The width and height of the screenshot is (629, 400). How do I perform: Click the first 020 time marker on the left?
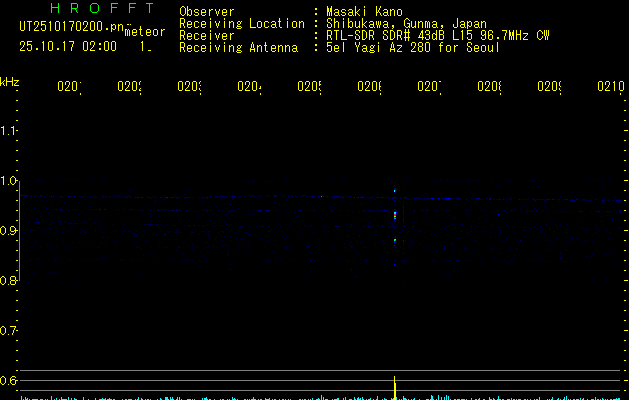pyautogui.click(x=68, y=87)
